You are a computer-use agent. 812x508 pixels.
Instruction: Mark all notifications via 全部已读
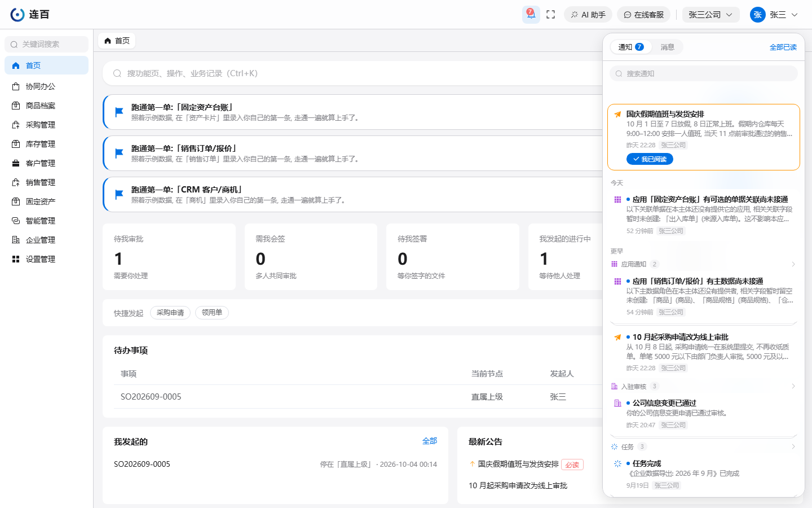(x=783, y=47)
